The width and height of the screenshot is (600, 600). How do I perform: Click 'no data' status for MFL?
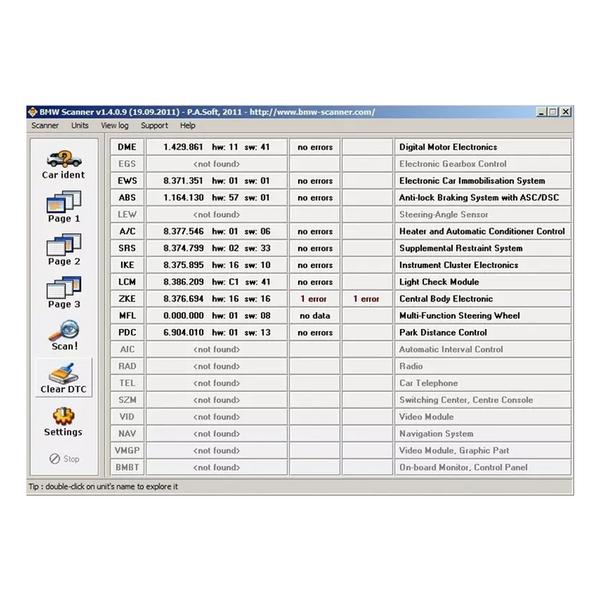[x=315, y=315]
